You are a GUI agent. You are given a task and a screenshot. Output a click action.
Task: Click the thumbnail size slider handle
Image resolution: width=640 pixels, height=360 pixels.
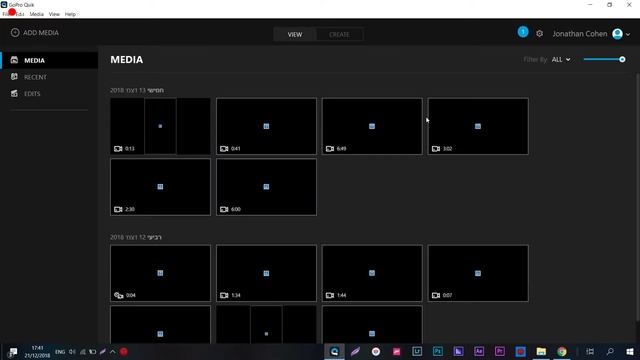(x=622, y=60)
